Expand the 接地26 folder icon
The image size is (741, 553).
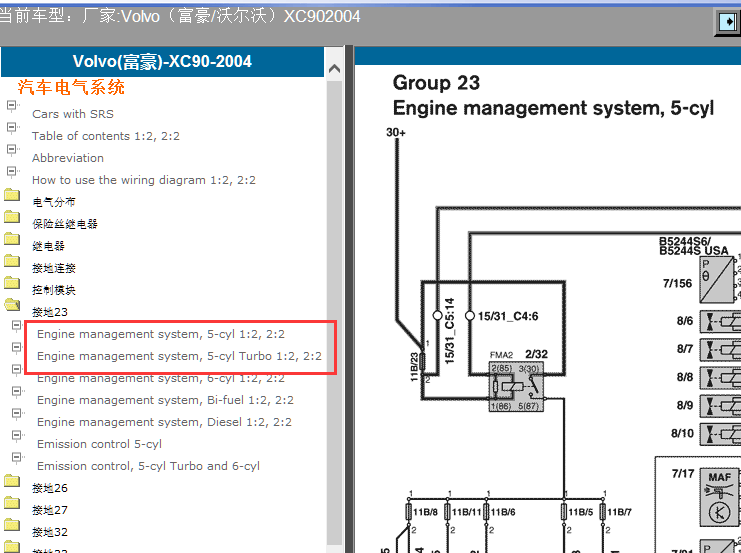(12, 480)
